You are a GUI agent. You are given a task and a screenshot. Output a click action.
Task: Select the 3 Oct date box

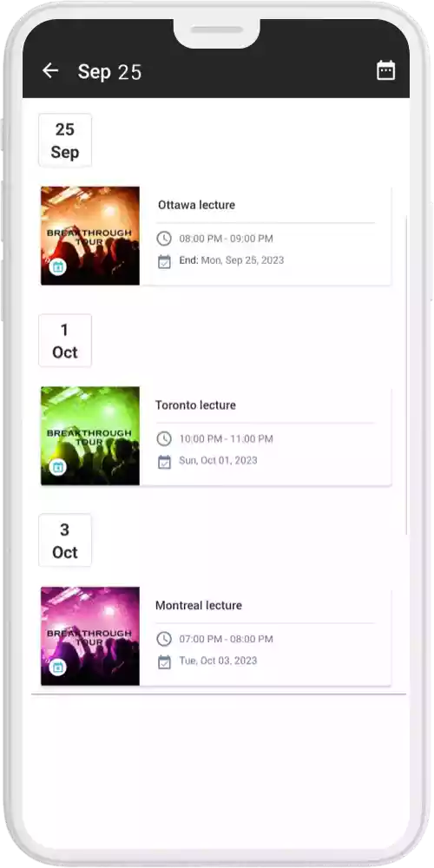pyautogui.click(x=65, y=540)
